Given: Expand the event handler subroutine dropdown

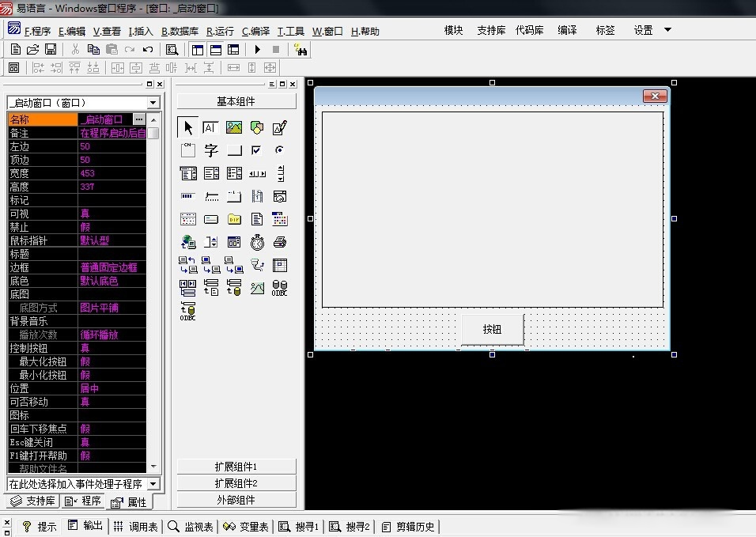Looking at the screenshot, I should (153, 483).
